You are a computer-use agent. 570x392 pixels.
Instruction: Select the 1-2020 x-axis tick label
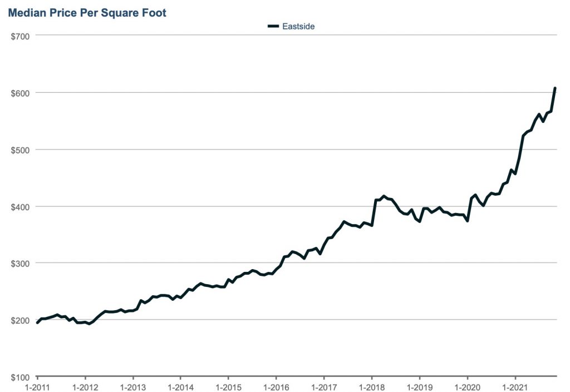467,386
